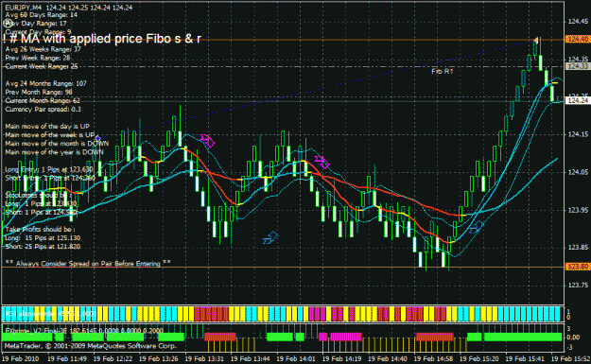Screen dimensions: 591x364
Task: Click 'Main move of the day is UP'
Action: click(x=47, y=127)
